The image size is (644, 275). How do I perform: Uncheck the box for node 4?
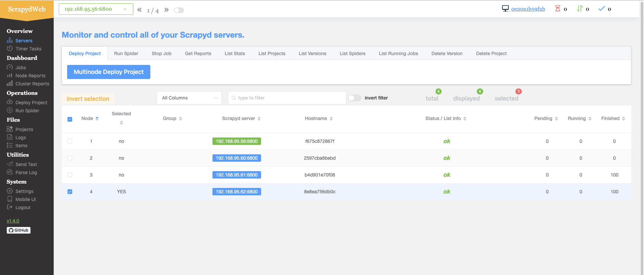click(70, 192)
